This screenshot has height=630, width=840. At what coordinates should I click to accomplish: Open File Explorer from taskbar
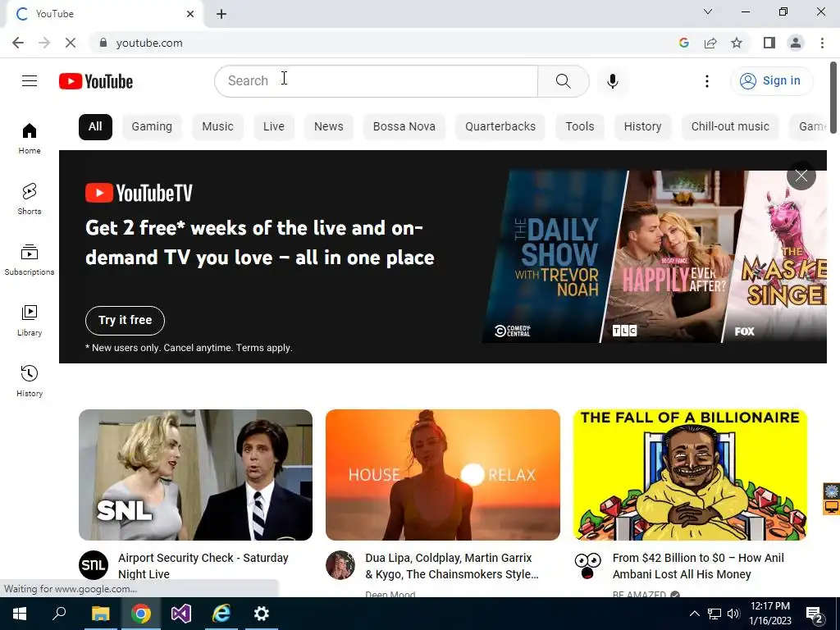click(x=100, y=614)
